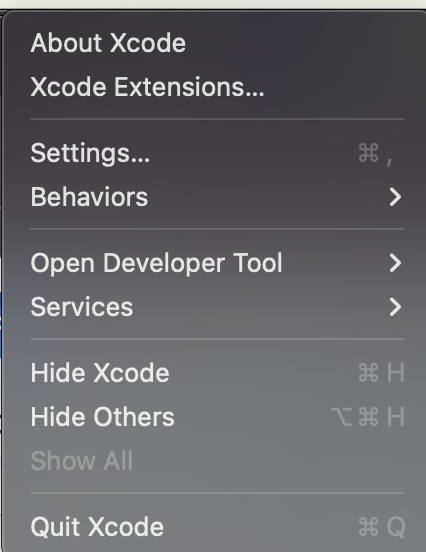Expand the Behaviors submenu chevron arrow
Image resolution: width=426 pixels, height=552 pixels.
click(395, 197)
